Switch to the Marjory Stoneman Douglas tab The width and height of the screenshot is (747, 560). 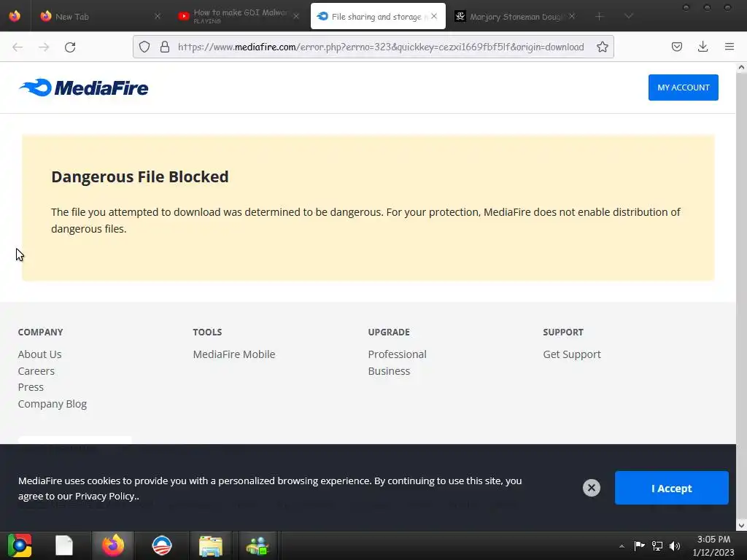tap(514, 16)
